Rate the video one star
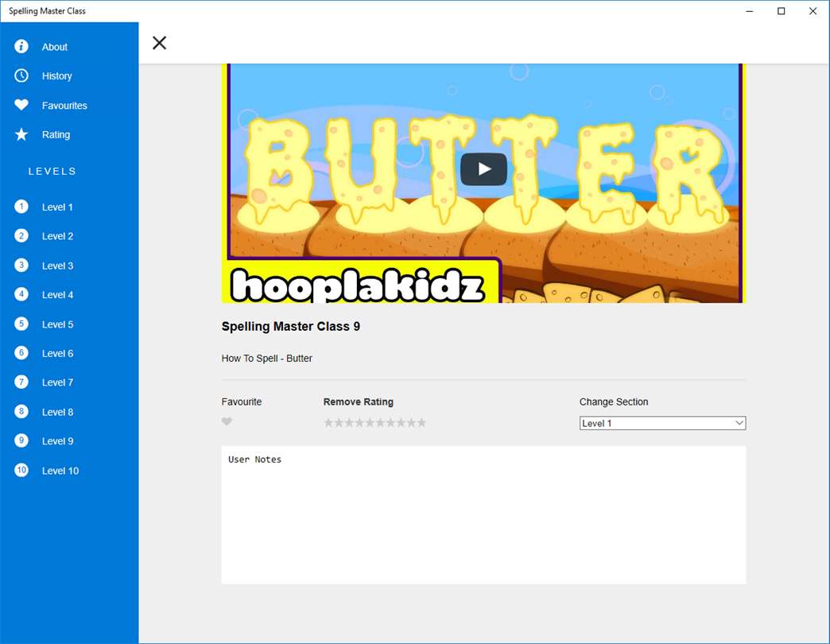 (x=328, y=422)
